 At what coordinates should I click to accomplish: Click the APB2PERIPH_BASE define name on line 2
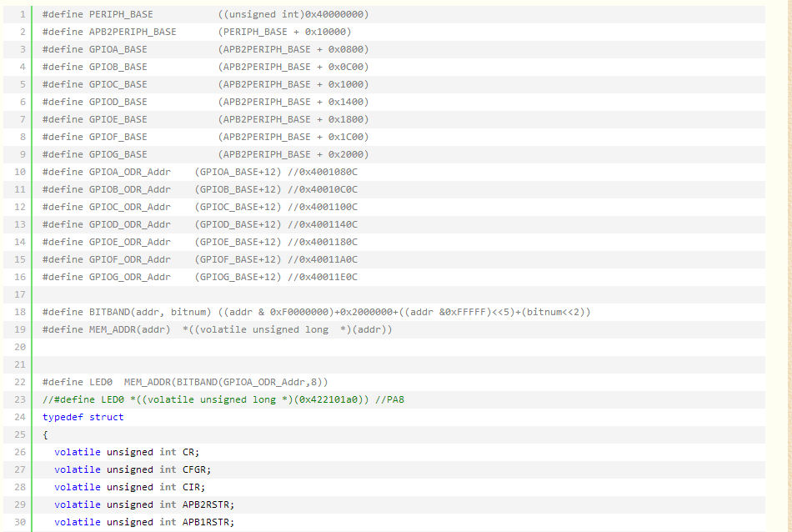click(133, 32)
